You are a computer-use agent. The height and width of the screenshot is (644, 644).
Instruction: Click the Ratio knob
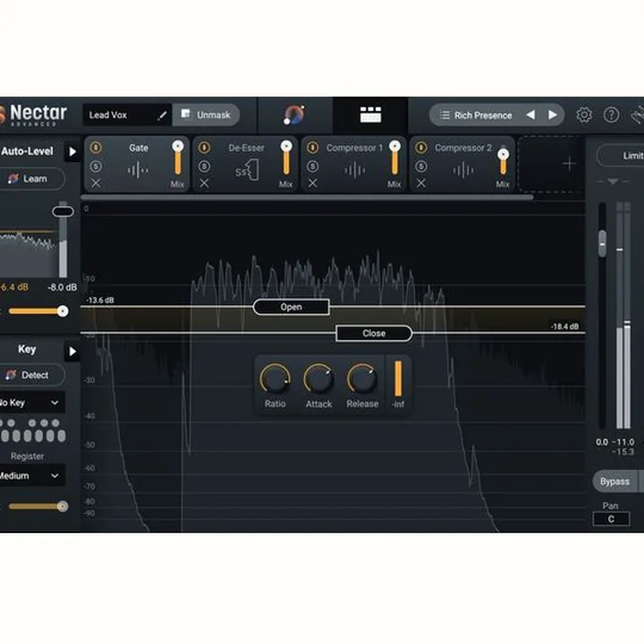pos(275,378)
